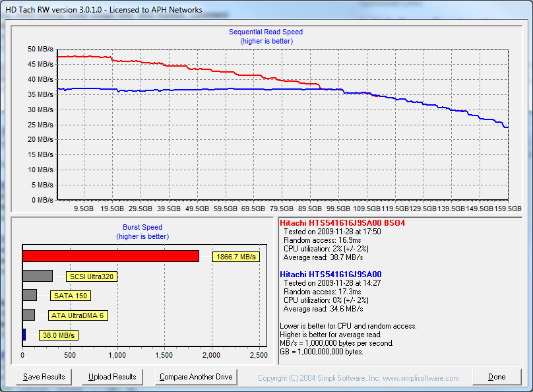Image resolution: width=533 pixels, height=392 pixels.
Task: Click the SCSI Ultra320 label
Action: [x=92, y=277]
